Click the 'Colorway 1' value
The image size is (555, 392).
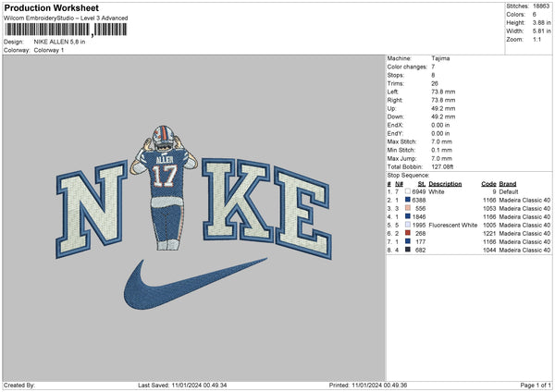49,50
